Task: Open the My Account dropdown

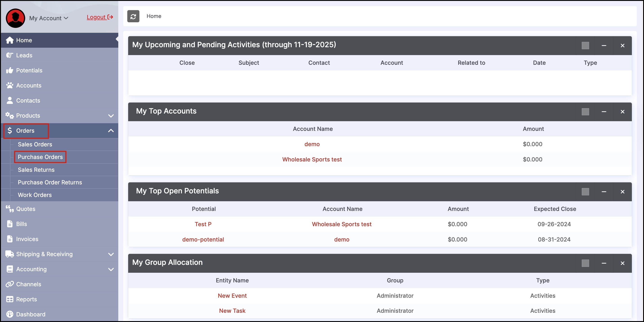Action: [x=49, y=18]
